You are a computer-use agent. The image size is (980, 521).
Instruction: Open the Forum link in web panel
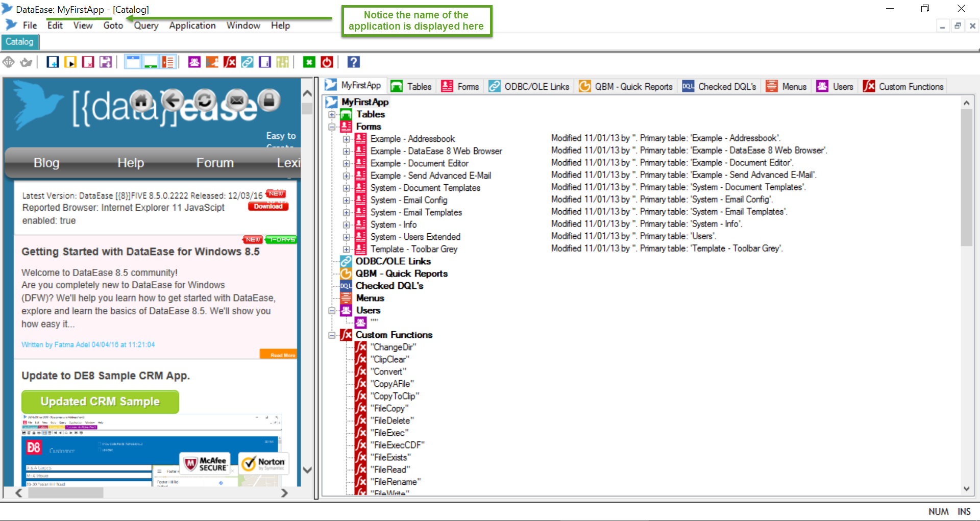click(215, 163)
